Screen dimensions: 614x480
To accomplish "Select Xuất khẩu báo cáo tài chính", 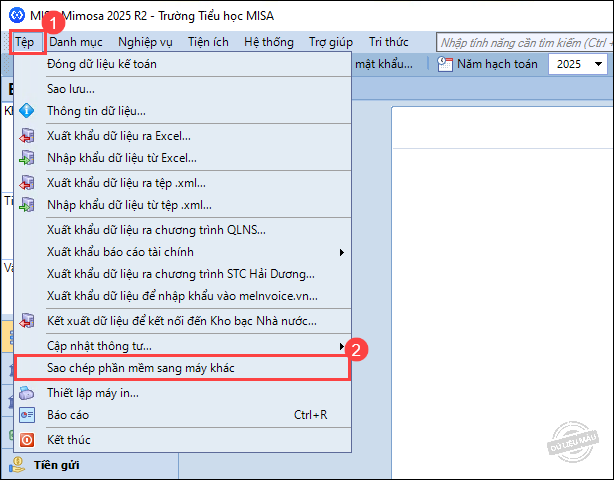I will tap(182, 252).
